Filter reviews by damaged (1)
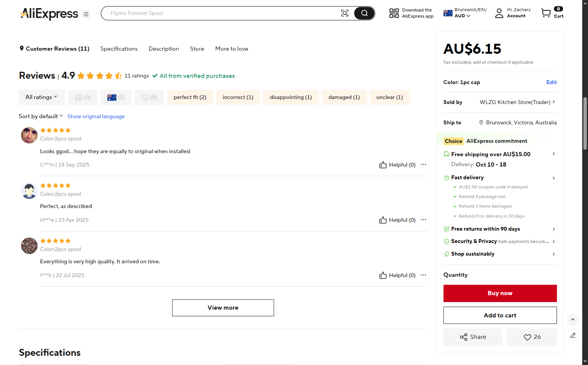Viewport: 588px width, 365px height. click(344, 97)
